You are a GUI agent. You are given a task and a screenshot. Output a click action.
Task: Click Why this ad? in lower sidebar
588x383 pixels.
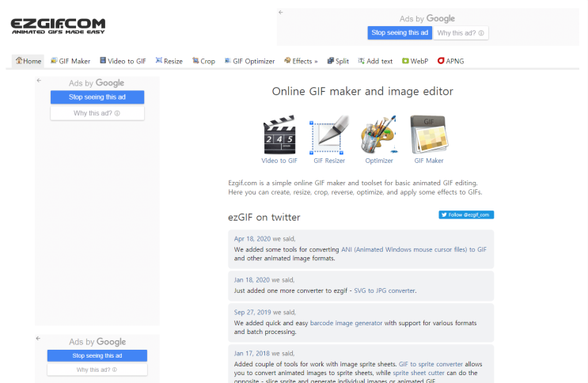tap(97, 370)
